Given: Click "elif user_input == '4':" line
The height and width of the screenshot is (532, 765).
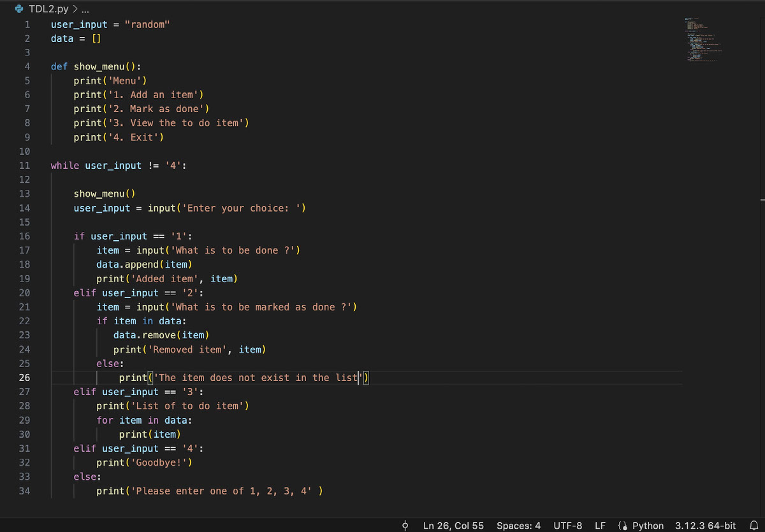Looking at the screenshot, I should coord(138,449).
